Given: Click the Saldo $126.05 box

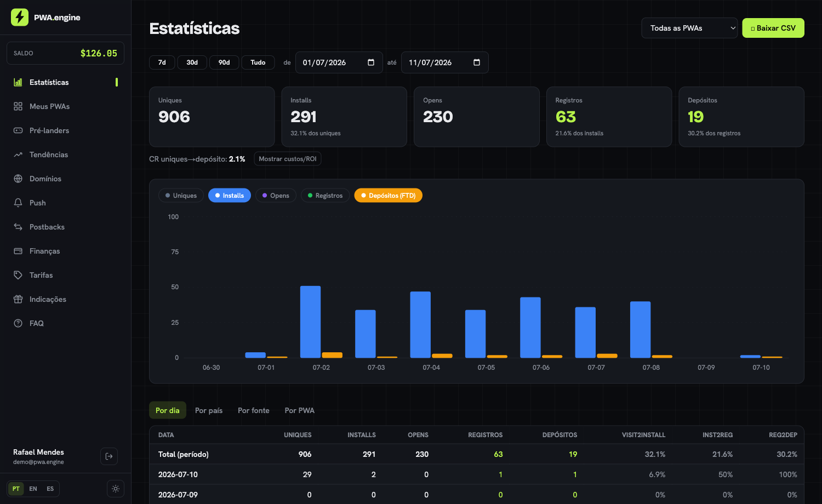Looking at the screenshot, I should [65, 53].
